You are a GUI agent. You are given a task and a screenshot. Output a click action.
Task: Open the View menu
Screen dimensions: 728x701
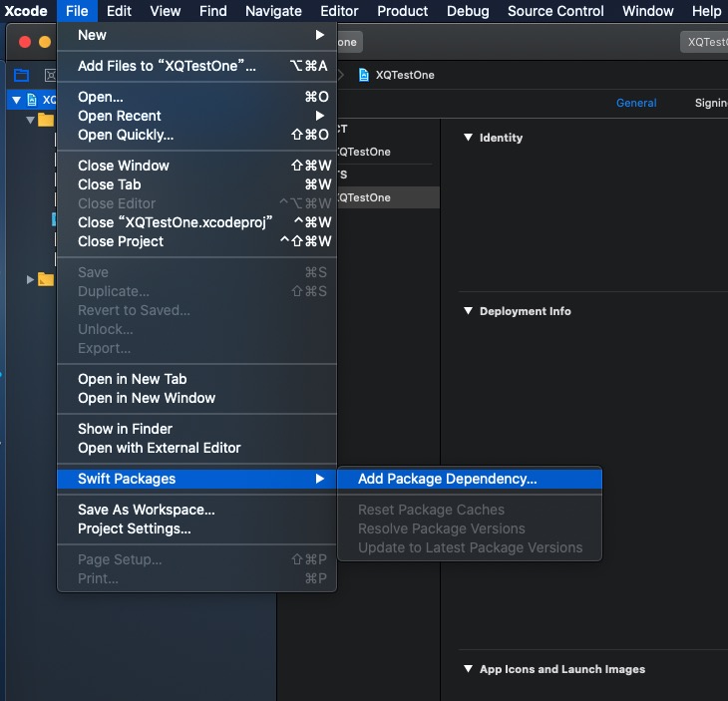pos(166,11)
